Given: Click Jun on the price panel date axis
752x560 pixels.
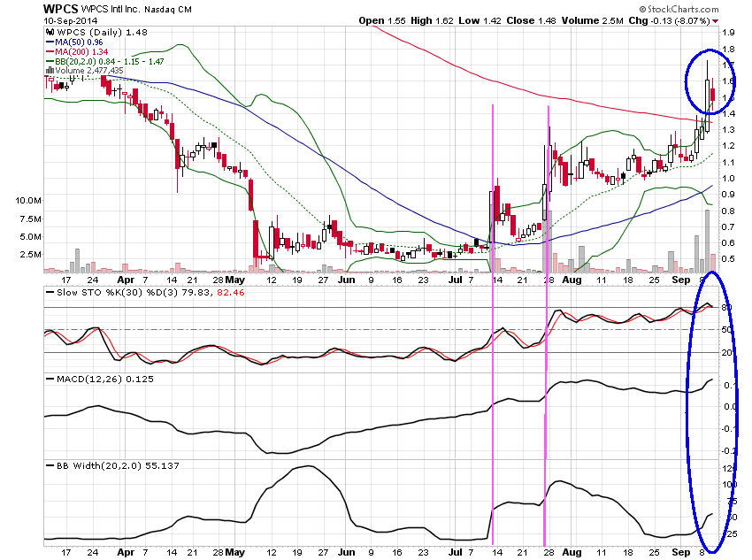Looking at the screenshot, I should [x=346, y=280].
